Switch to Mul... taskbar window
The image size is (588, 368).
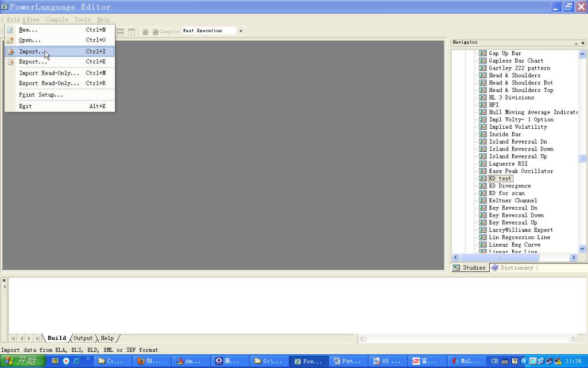467,361
